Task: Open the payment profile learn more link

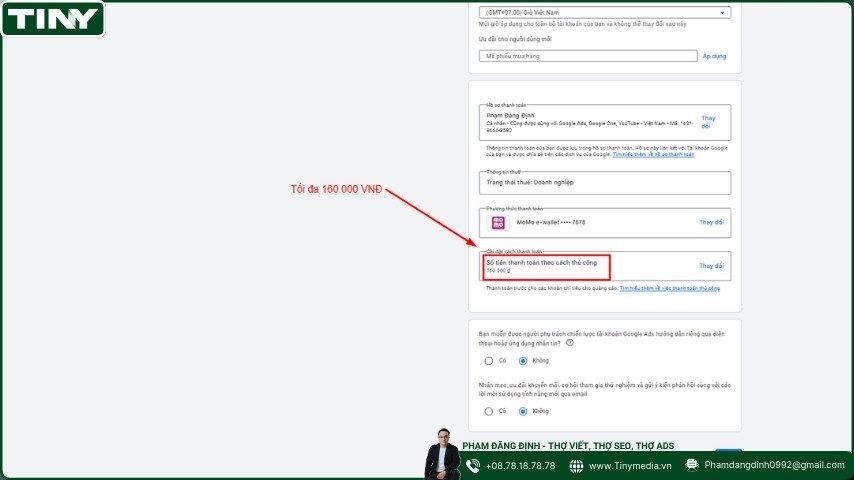Action: click(653, 155)
